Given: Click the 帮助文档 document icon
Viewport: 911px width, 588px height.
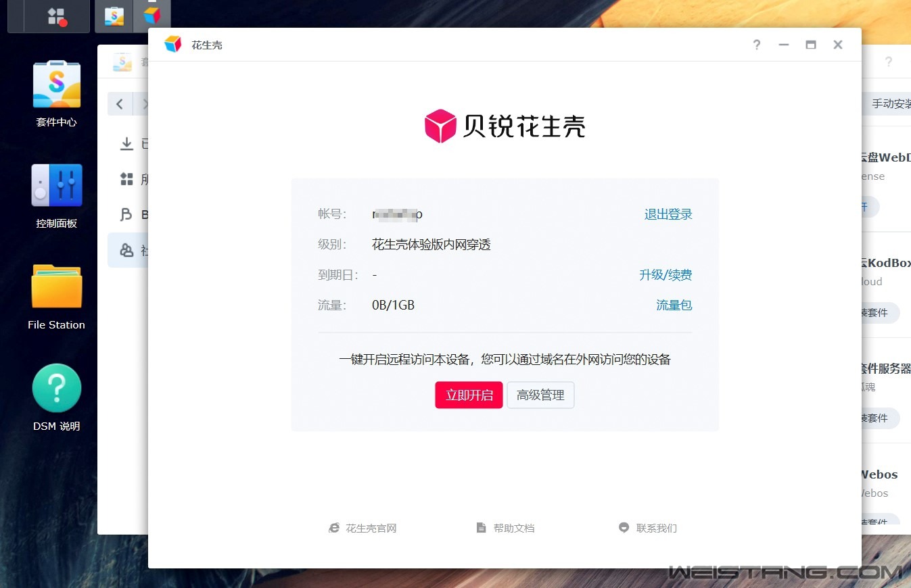Looking at the screenshot, I should pos(481,528).
